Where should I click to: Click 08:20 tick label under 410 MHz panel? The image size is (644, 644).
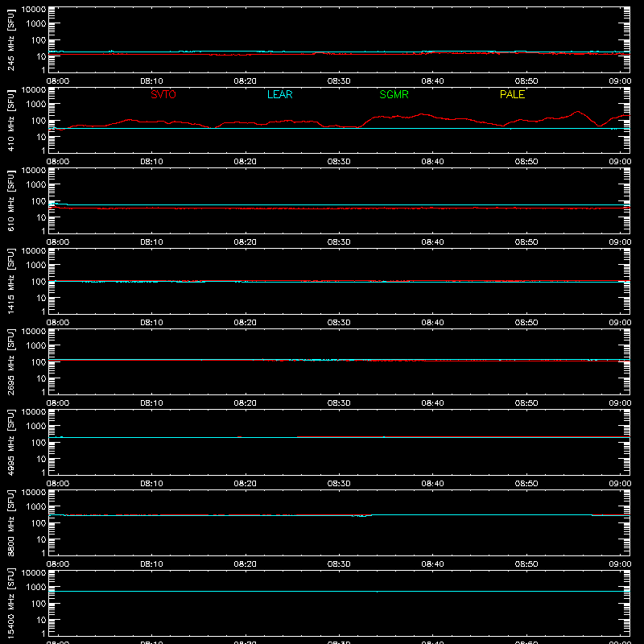(246, 162)
